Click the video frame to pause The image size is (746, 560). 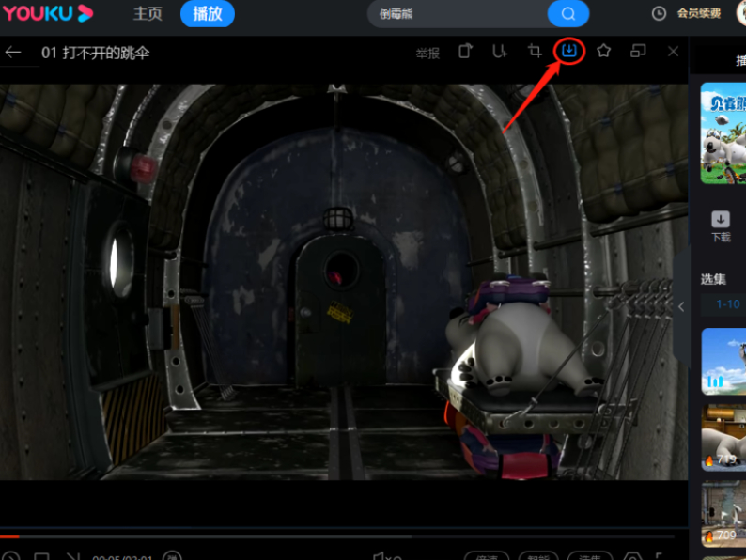(x=344, y=282)
